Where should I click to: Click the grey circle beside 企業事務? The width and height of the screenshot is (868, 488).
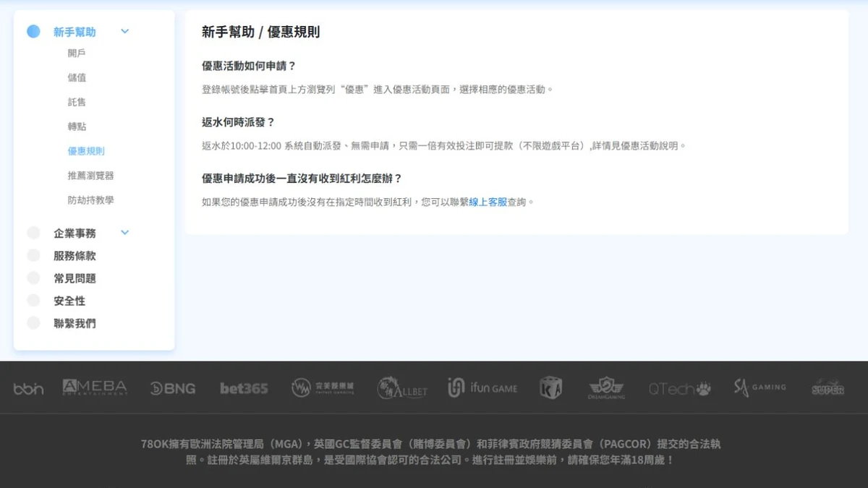click(33, 233)
